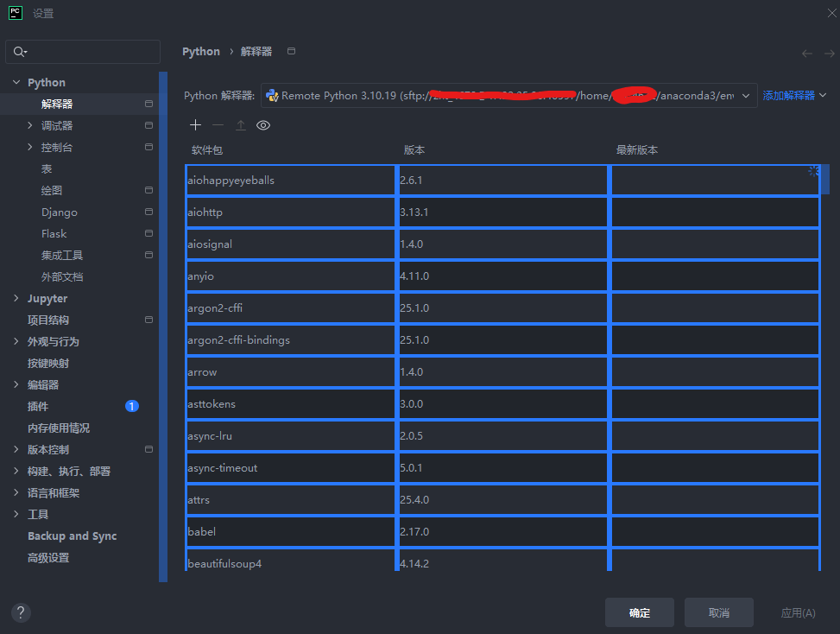840x634 pixels.
Task: Expand the 版本控制 group
Action: 16,449
